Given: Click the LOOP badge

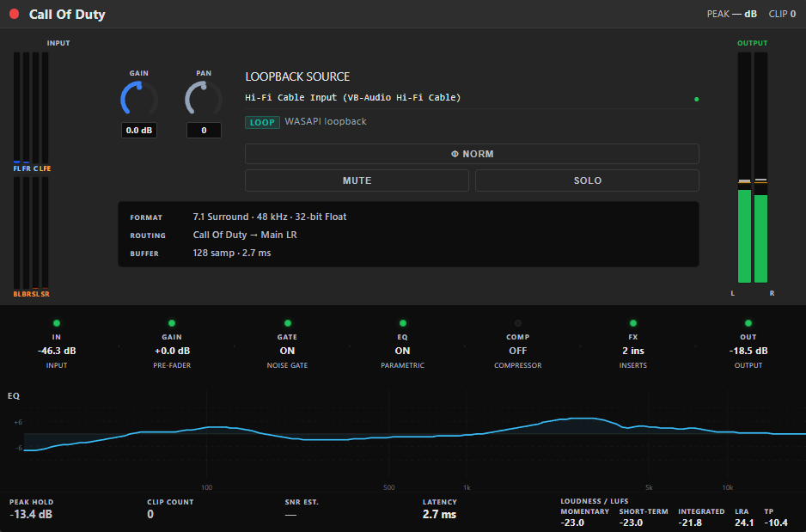Looking at the screenshot, I should click(x=262, y=122).
